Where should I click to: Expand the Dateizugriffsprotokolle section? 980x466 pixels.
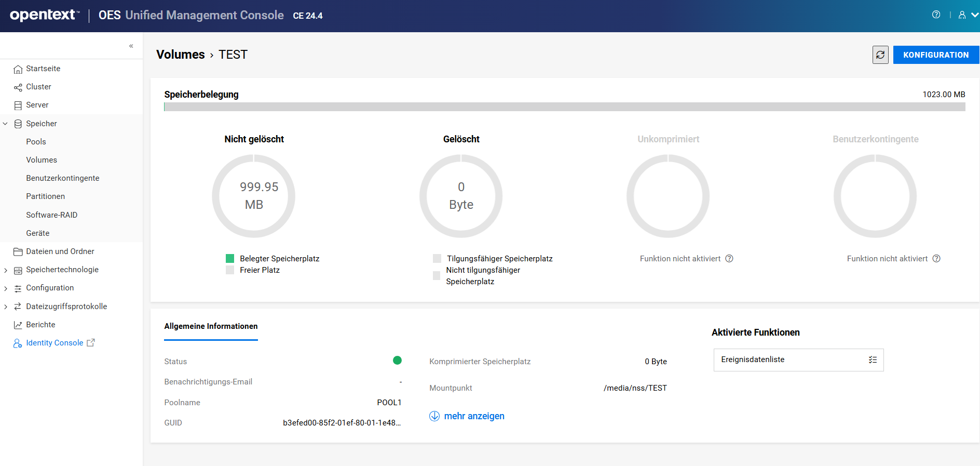point(5,307)
